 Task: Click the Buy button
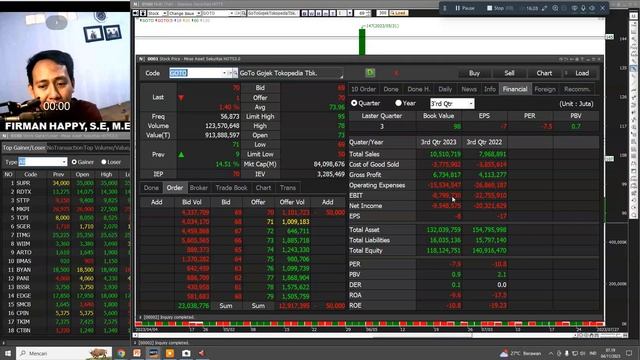474,73
